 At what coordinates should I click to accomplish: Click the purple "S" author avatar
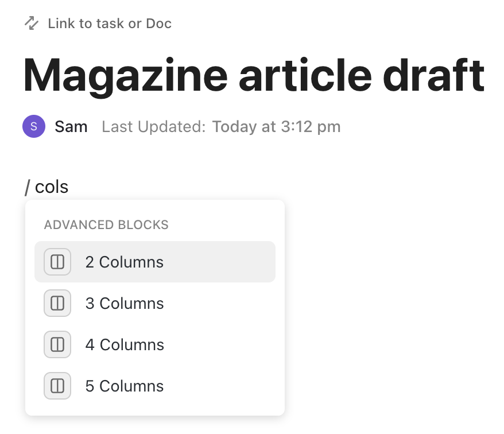(34, 126)
